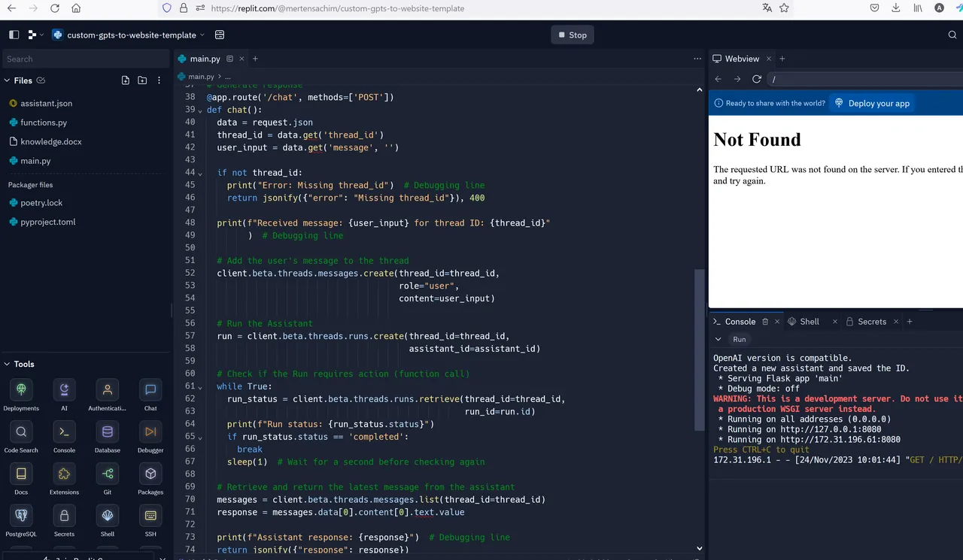This screenshot has height=560, width=963.
Task: Open the Console tool in Tools panel
Action: coord(64,437)
